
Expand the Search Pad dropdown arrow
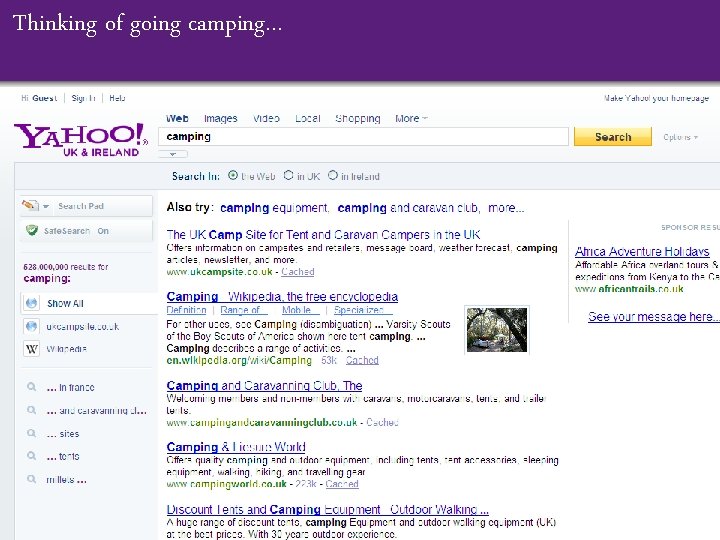[46, 206]
